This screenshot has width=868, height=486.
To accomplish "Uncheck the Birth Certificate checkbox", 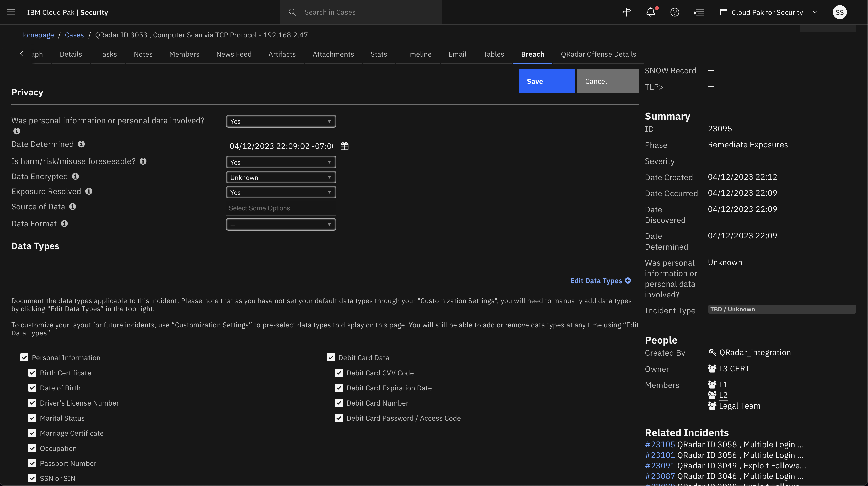I will pyautogui.click(x=32, y=373).
